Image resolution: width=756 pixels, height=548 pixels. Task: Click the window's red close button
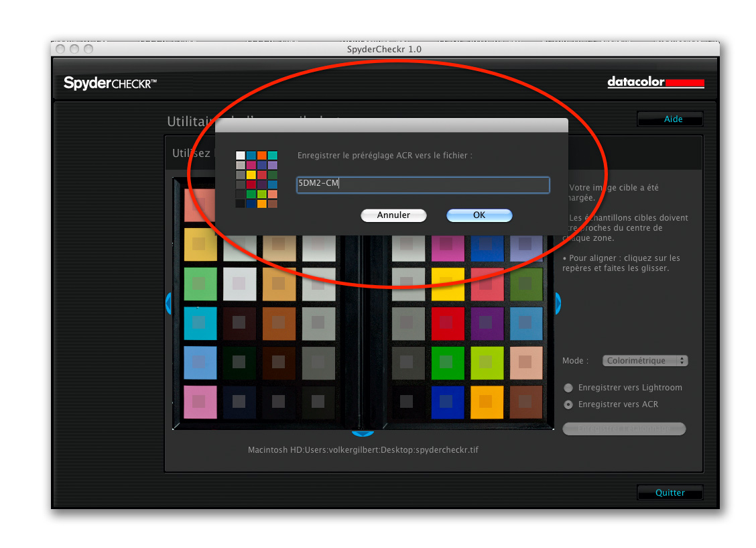(x=60, y=49)
